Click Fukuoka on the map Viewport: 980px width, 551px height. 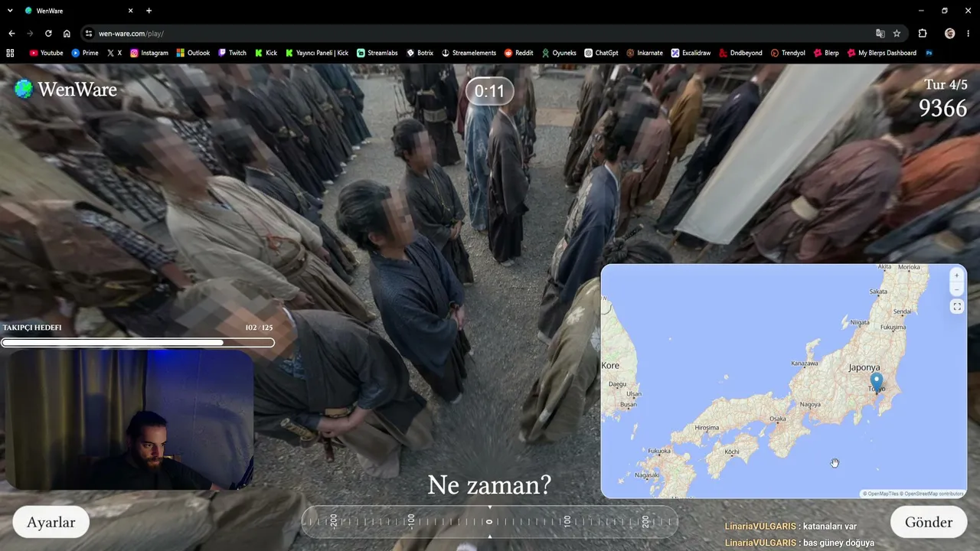[x=659, y=451]
